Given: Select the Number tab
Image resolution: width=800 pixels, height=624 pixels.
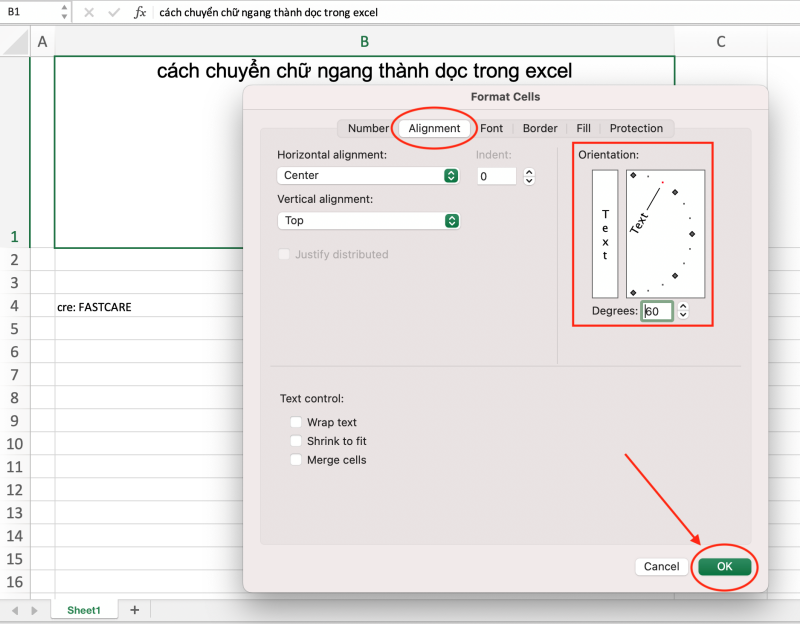Looking at the screenshot, I should point(368,128).
